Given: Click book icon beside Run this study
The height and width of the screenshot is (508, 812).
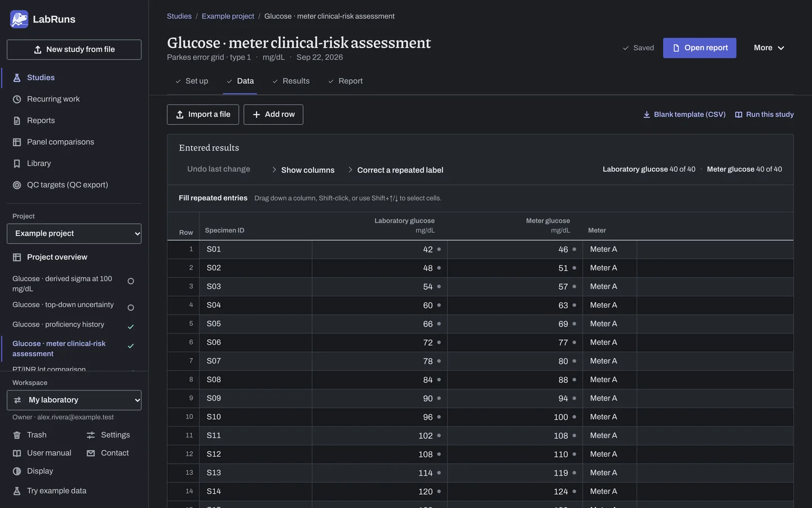Looking at the screenshot, I should (x=739, y=115).
